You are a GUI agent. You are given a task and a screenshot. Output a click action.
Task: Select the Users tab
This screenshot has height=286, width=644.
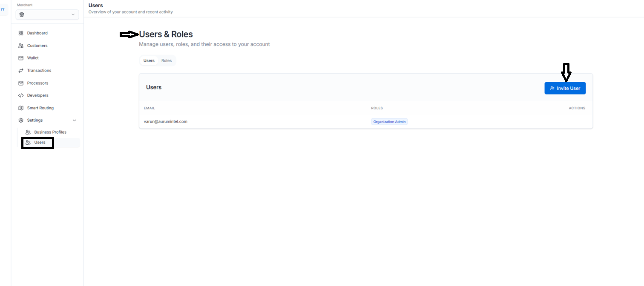point(149,61)
